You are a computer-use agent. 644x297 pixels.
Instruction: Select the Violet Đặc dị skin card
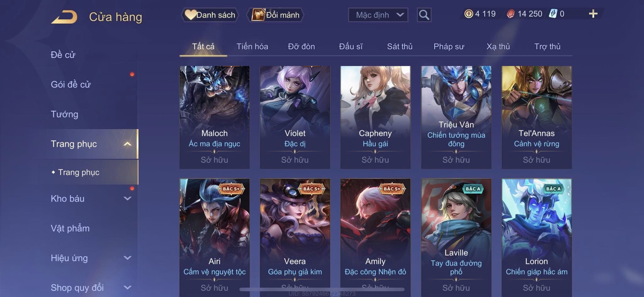click(295, 117)
